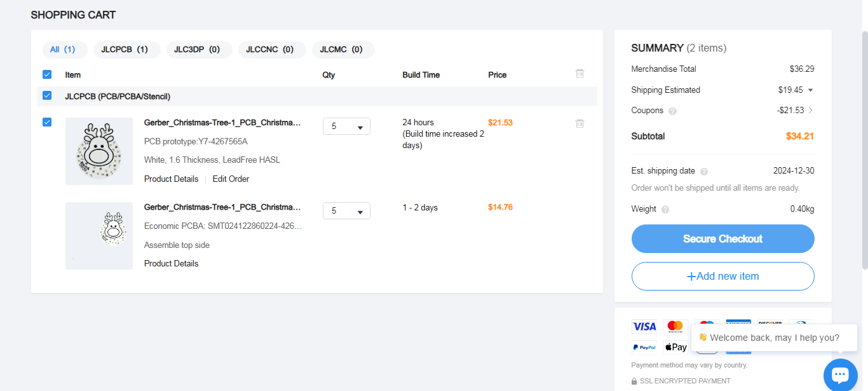
Task: Click the Mastercard payment logo
Action: pyautogui.click(x=675, y=326)
